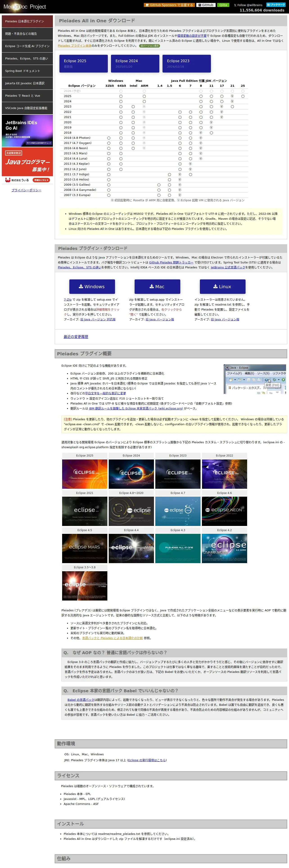View the Eclipse 4.8〜2020 Photon splash image
Viewport: 289px width, 868px height.
click(x=131, y=511)
